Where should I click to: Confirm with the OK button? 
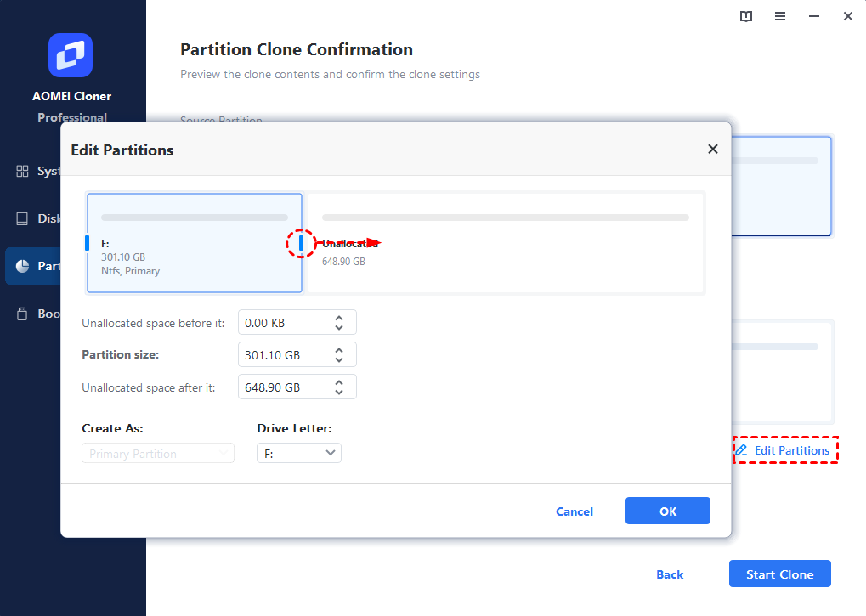tap(668, 511)
